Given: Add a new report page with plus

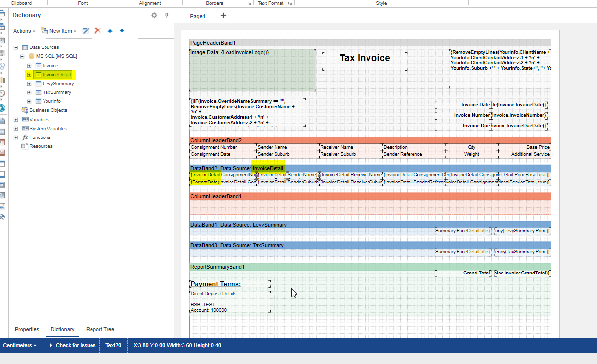Looking at the screenshot, I should point(223,15).
